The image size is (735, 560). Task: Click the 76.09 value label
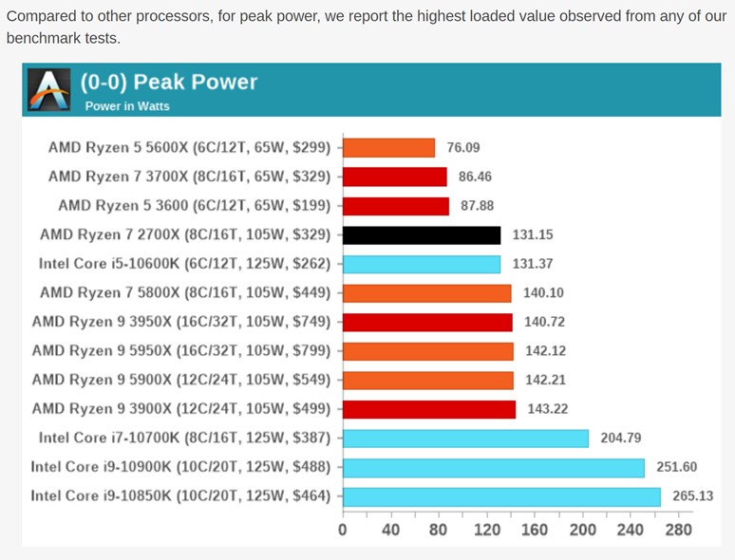pos(463,147)
